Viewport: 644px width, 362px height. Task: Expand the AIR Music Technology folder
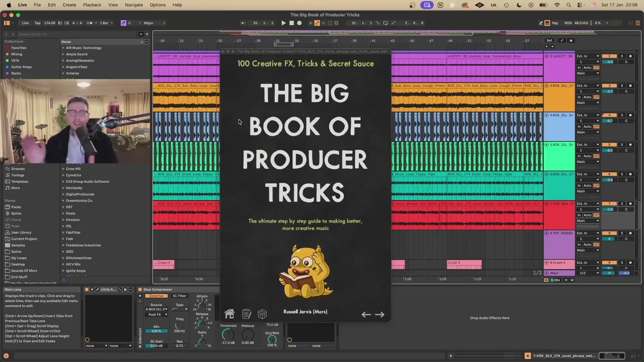click(63, 48)
